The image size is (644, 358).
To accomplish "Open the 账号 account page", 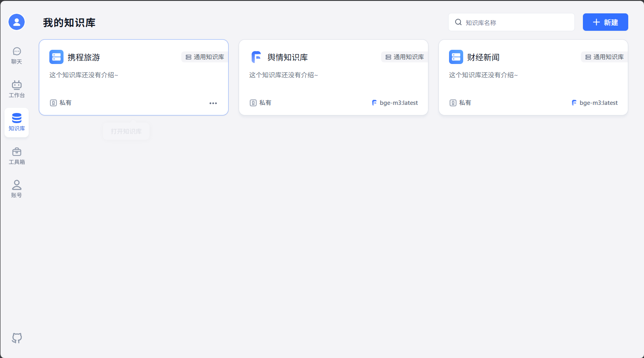I will (x=17, y=189).
